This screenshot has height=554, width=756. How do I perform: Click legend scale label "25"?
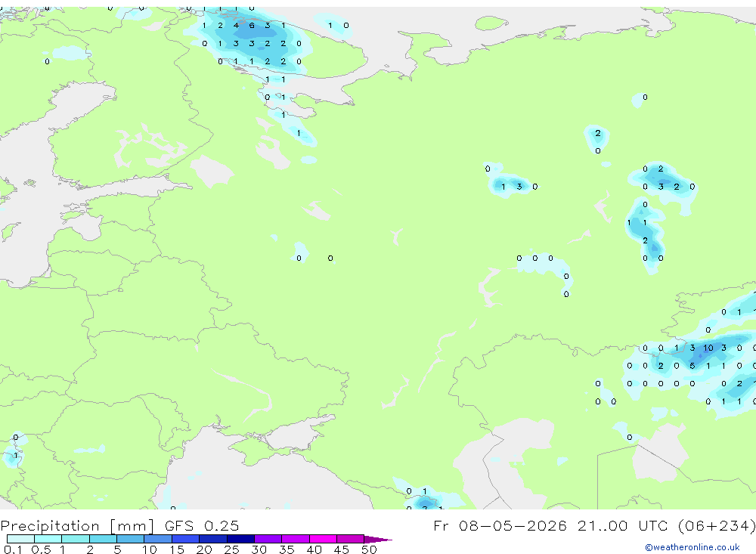click(x=231, y=549)
